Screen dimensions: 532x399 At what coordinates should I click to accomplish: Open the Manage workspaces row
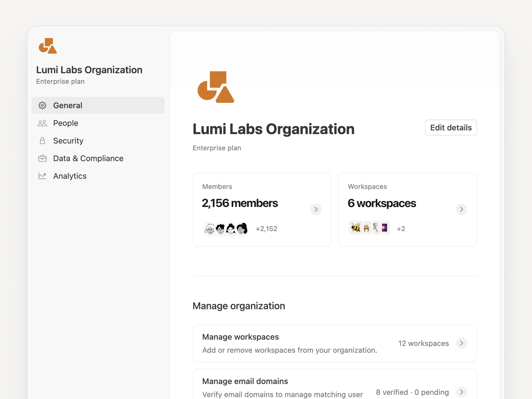tap(289, 343)
